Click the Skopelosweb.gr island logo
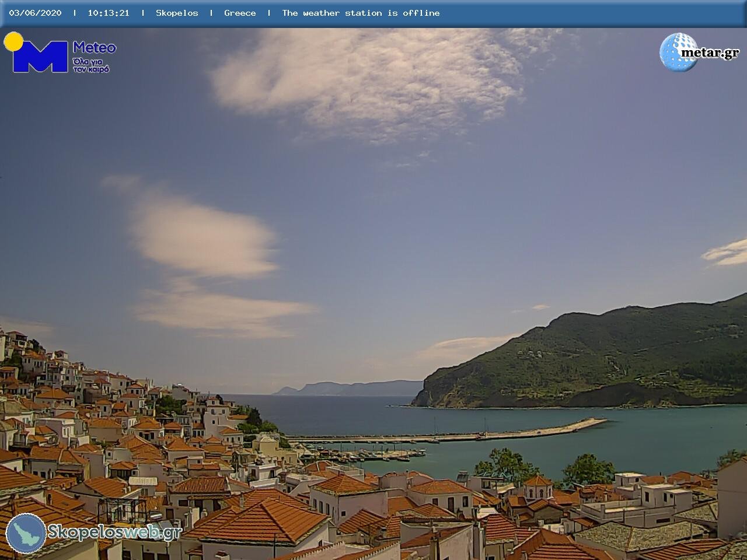Viewport: 747px width, 560px height. tap(26, 533)
